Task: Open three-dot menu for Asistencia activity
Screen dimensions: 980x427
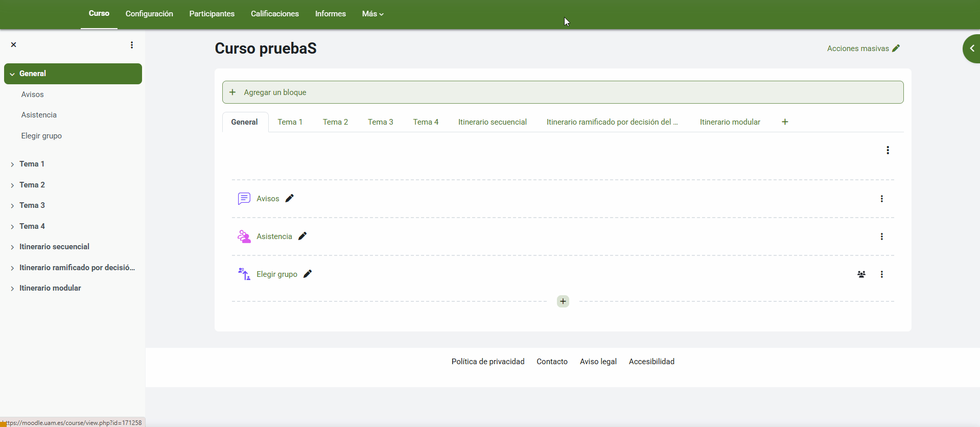Action: 881,236
